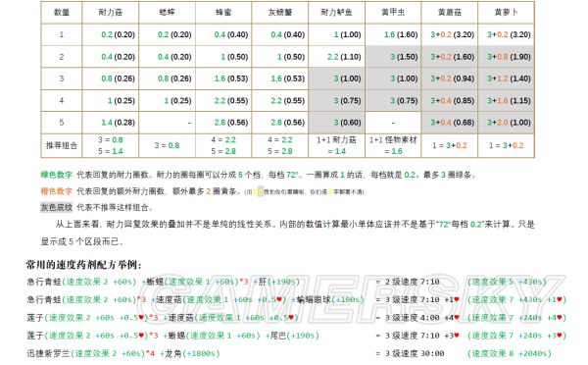Click recipe result 2 级速度 7:10

coord(413,282)
